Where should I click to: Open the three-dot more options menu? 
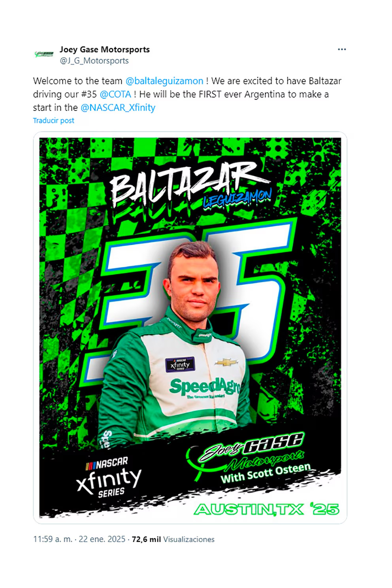[x=342, y=49]
